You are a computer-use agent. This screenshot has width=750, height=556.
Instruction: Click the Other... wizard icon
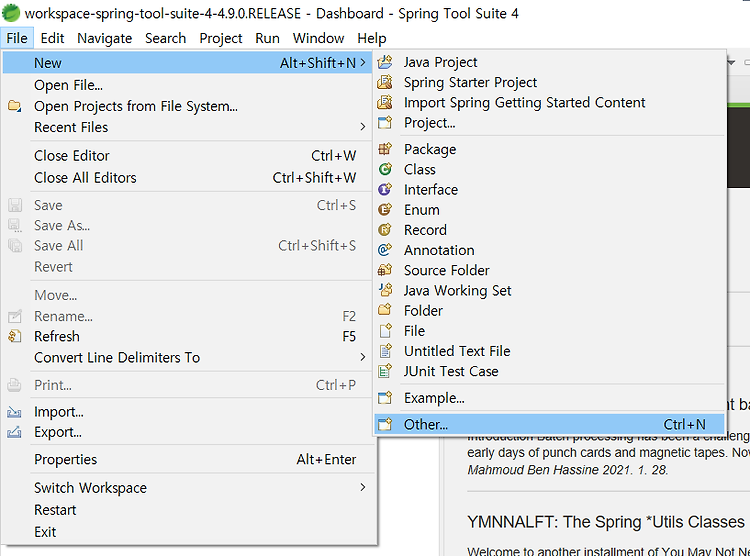pos(385,424)
